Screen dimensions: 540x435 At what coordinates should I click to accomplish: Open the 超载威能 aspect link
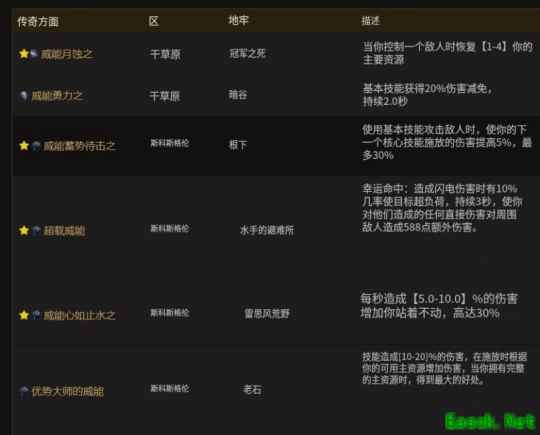[x=64, y=230]
